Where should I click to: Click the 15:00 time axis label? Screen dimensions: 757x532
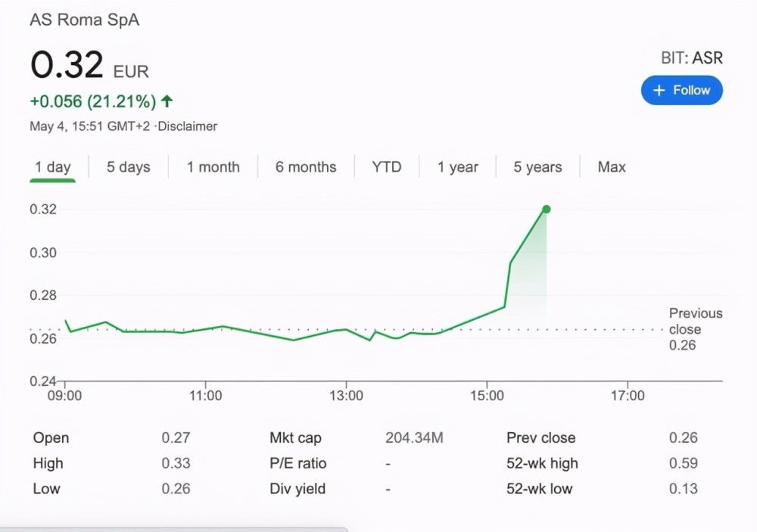pyautogui.click(x=487, y=396)
